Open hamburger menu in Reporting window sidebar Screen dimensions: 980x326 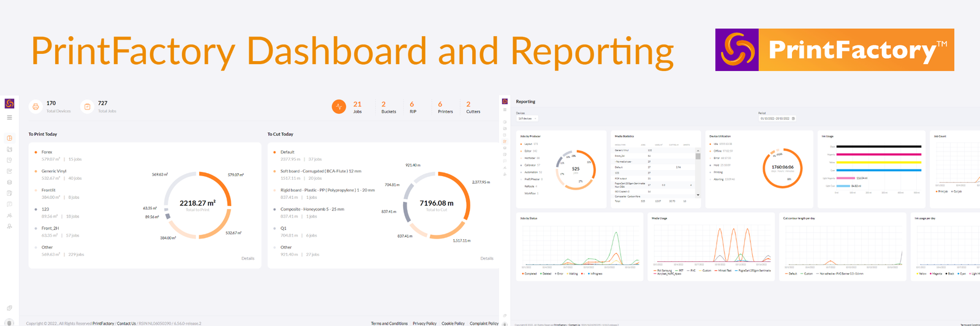click(x=505, y=109)
